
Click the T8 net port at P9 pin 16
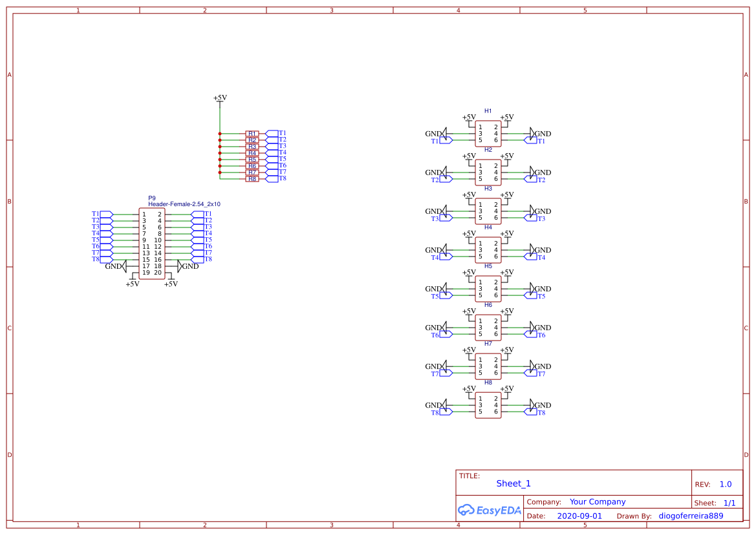pyautogui.click(x=202, y=259)
